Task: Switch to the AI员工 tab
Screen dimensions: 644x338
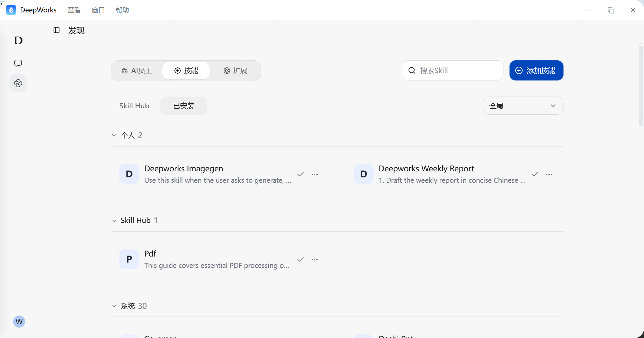Action: pos(137,70)
